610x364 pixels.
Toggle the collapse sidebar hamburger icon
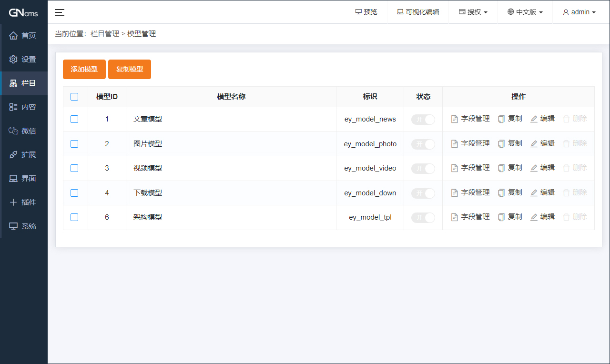point(59,12)
